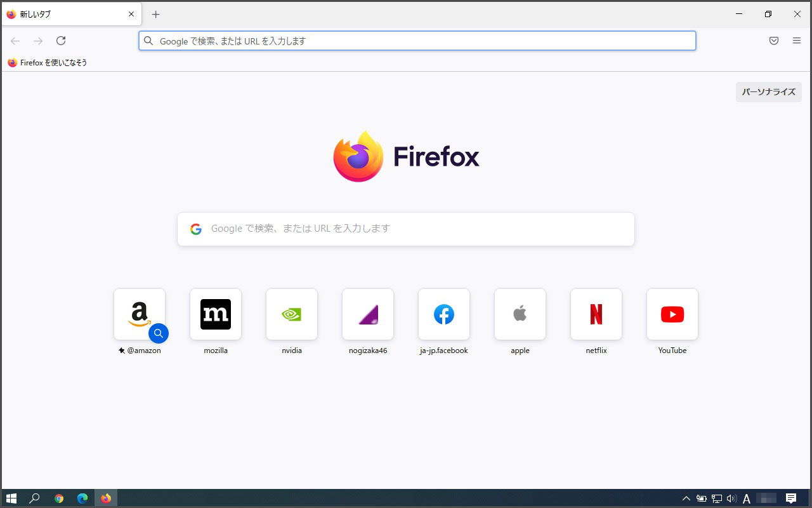Click the mozilla tile label

[x=216, y=351]
